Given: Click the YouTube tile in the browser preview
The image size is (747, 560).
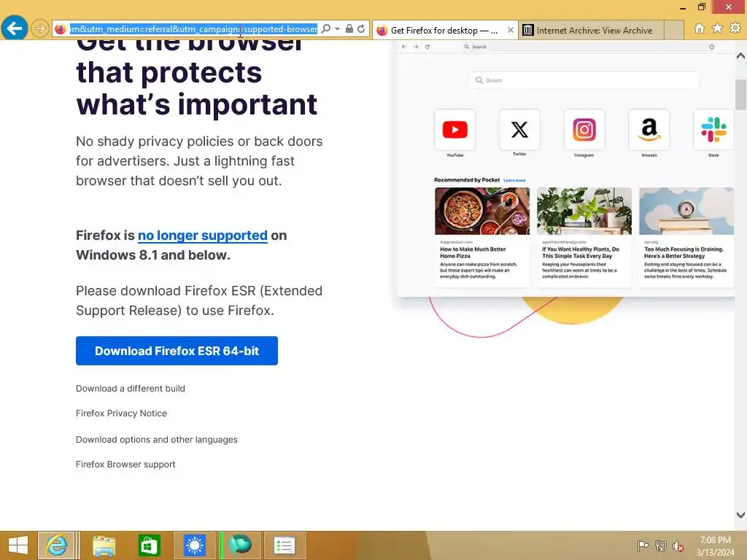Looking at the screenshot, I should (x=455, y=130).
